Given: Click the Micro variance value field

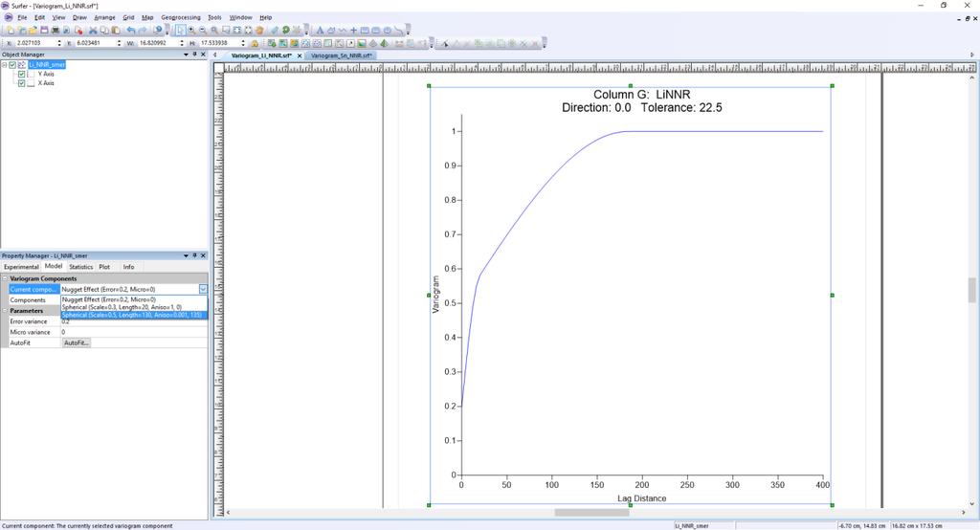Looking at the screenshot, I should point(134,333).
